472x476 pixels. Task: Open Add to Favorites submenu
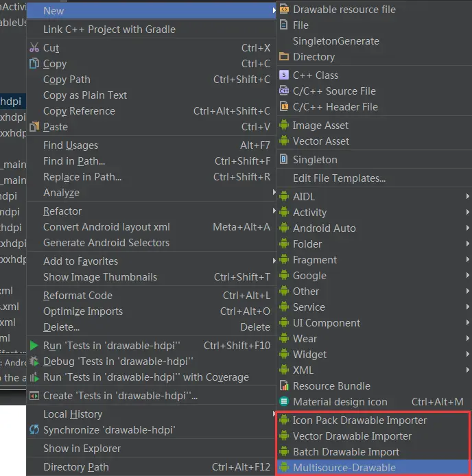(x=151, y=261)
